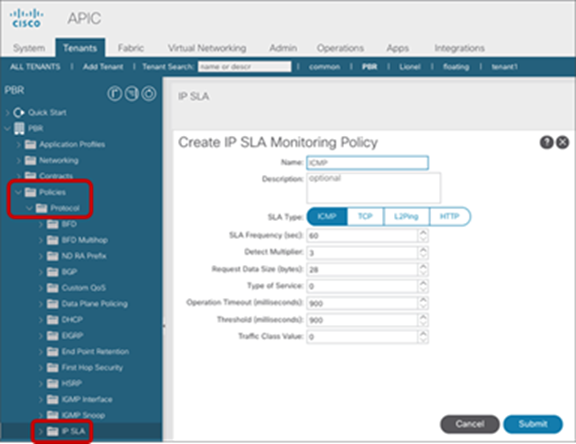
Task: Expand the Quick Start node
Action: click(x=7, y=112)
